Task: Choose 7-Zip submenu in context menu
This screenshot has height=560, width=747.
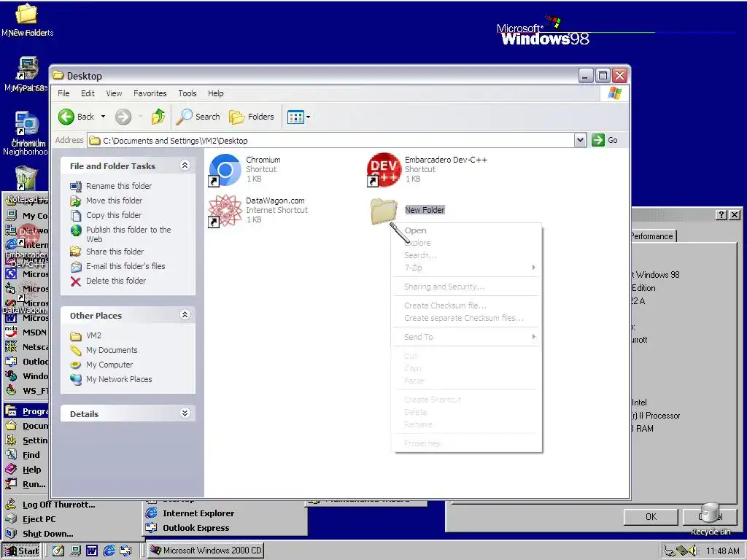Action: [466, 268]
